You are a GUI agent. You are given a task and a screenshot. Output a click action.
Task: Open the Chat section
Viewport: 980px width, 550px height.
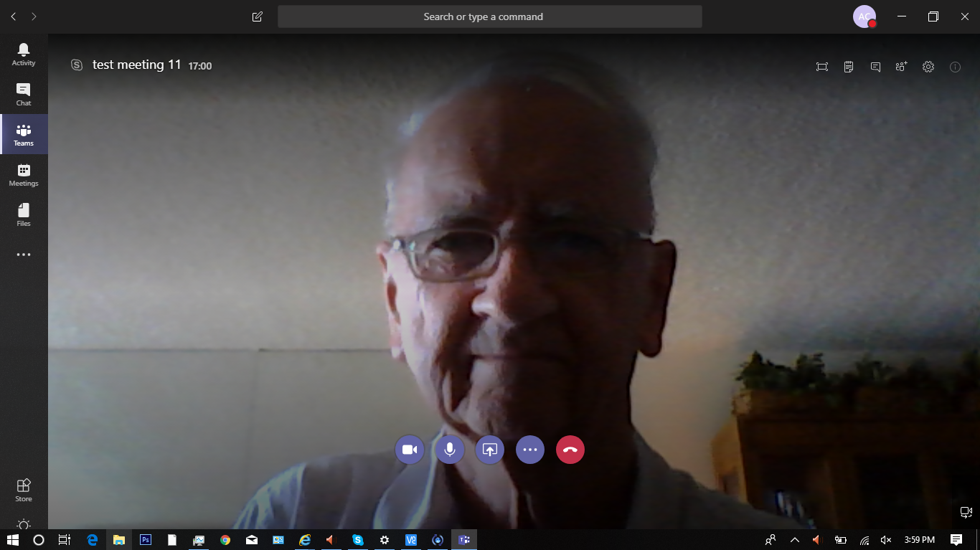tap(24, 95)
